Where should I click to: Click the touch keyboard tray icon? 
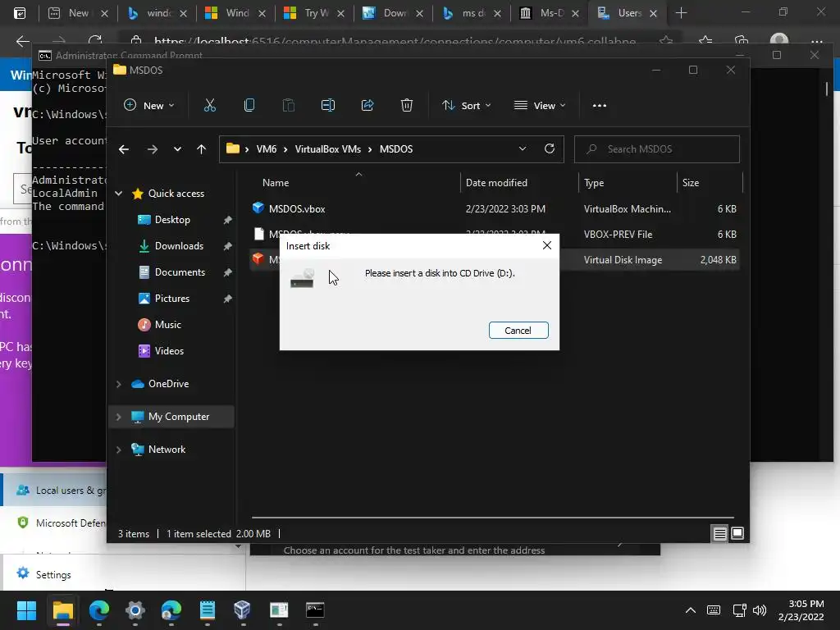714,610
